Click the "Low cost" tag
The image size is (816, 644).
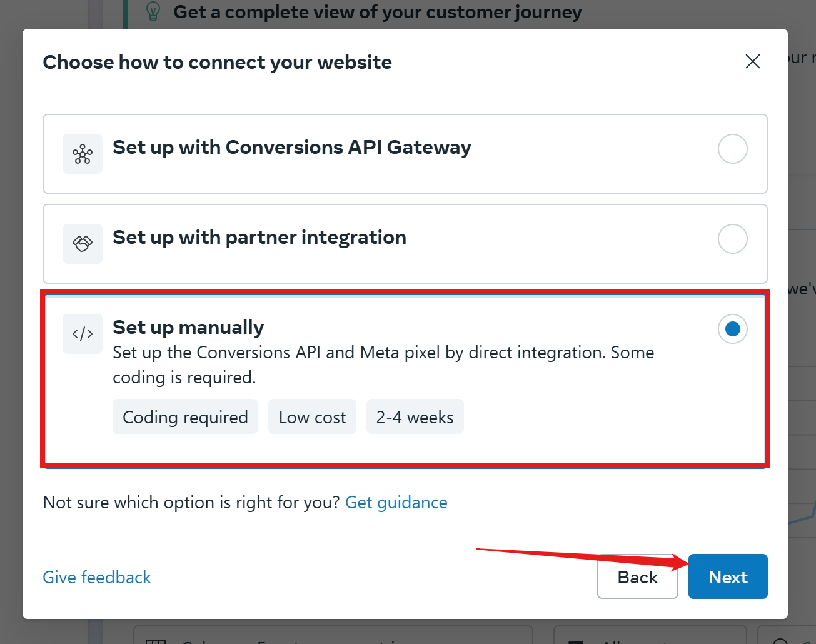(312, 417)
